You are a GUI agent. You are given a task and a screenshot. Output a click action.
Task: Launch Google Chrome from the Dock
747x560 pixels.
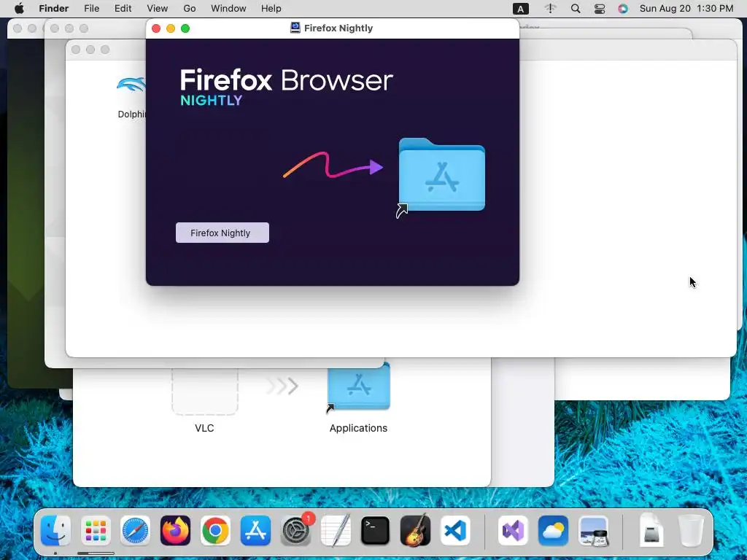coord(215,531)
